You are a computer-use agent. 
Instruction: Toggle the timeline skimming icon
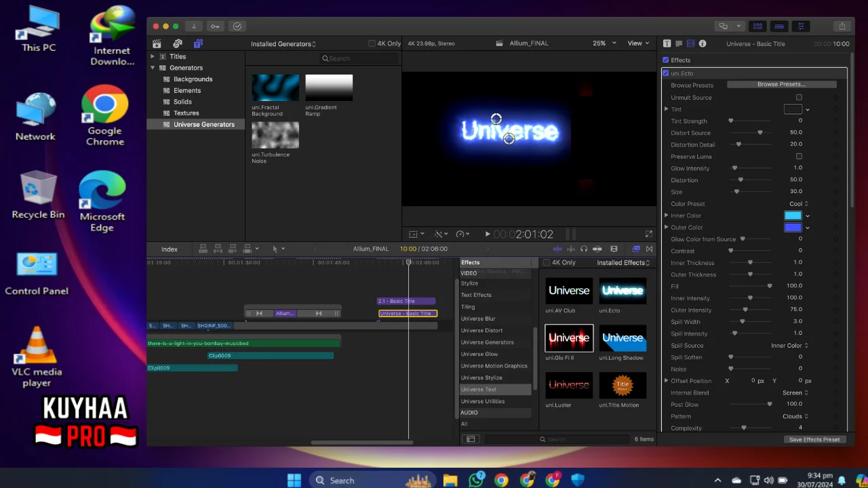[x=557, y=249]
